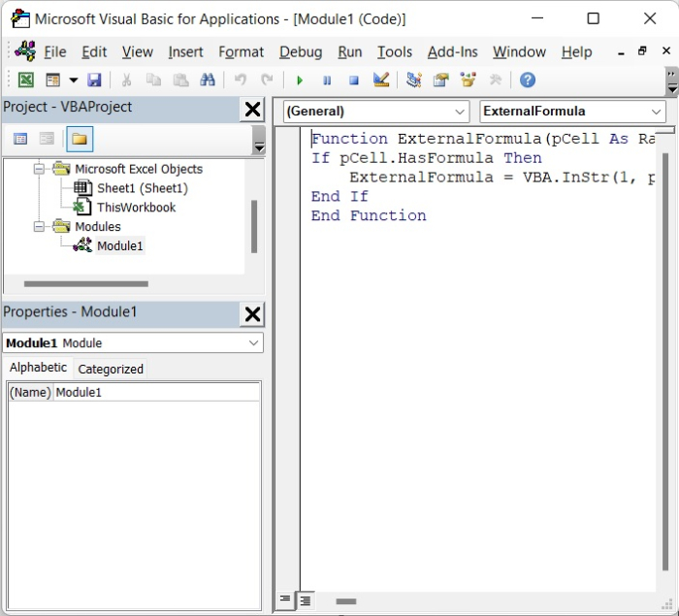Screen dimensions: 679x616
Task: Select Sheet1 (Sheet1) in project tree
Action: [x=142, y=188]
